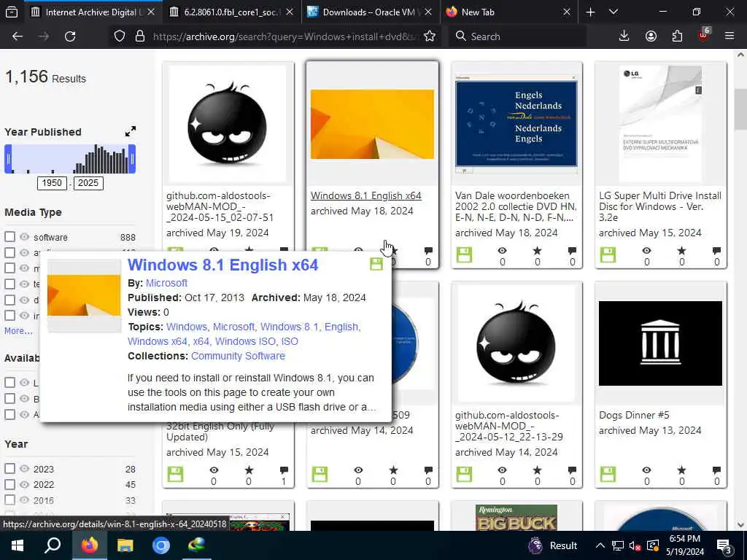The image size is (747, 560).
Task: Expand Year Published histogram with arrows icon
Action: coord(130,131)
